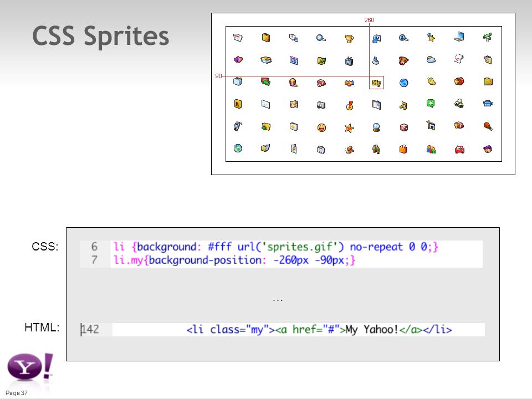Click the brown dog face icon
Viewport: 532px width, 399px height.
[403, 61]
